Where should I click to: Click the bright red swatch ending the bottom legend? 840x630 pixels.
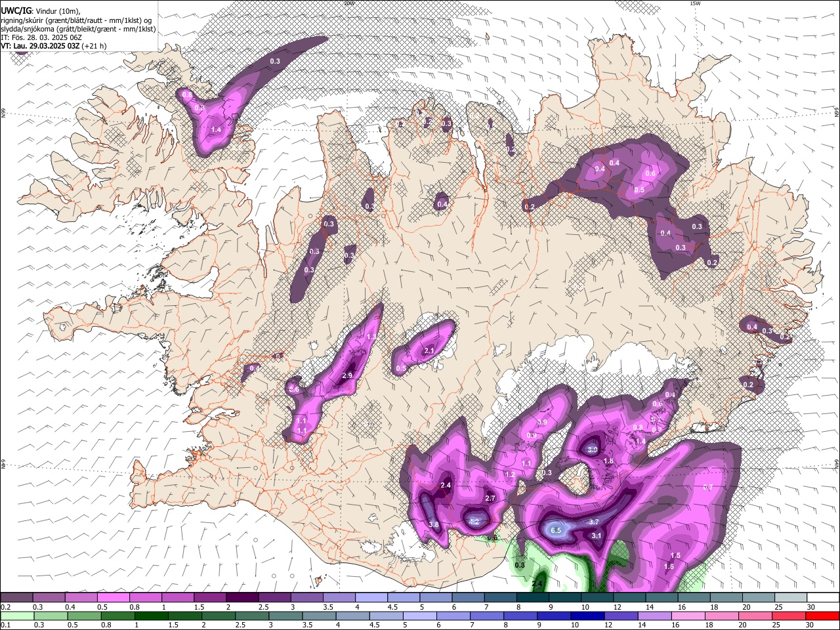click(822, 616)
